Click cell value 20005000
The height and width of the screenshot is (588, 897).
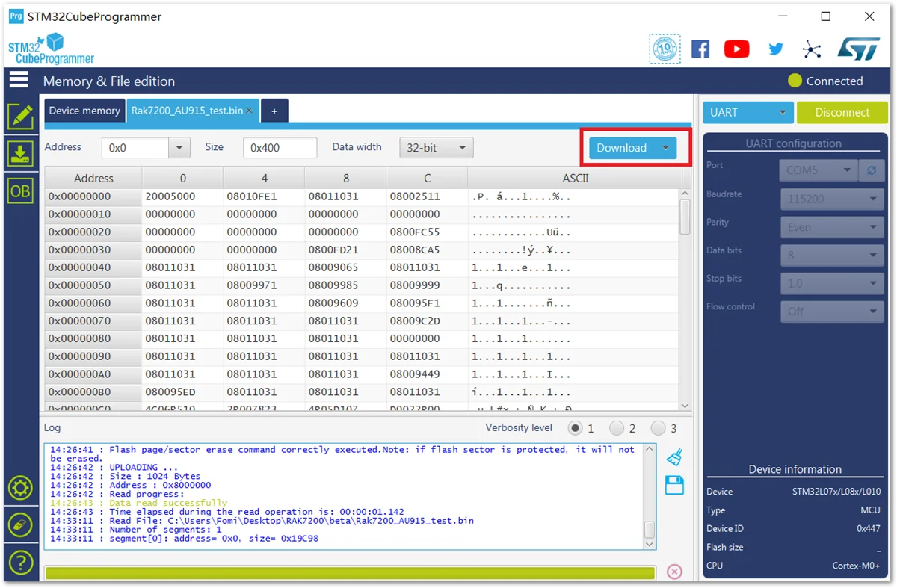click(x=170, y=196)
